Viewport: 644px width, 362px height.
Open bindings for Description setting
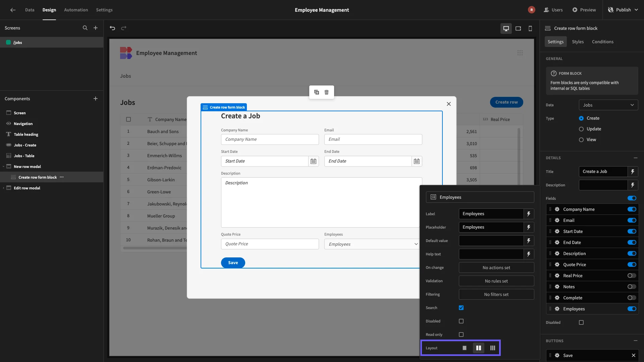633,185
